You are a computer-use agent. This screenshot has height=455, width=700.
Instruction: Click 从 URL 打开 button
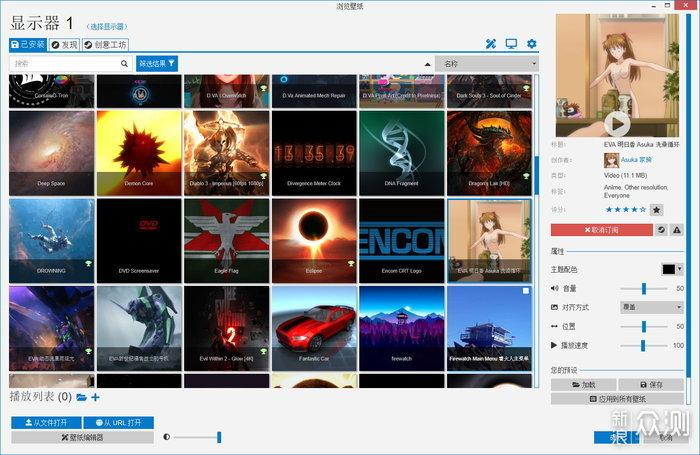pyautogui.click(x=119, y=422)
